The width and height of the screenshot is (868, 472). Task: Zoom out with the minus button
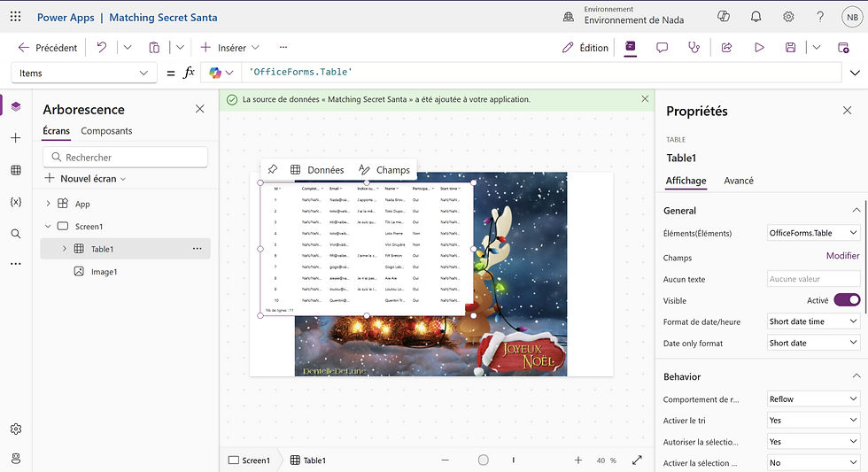[446, 460]
